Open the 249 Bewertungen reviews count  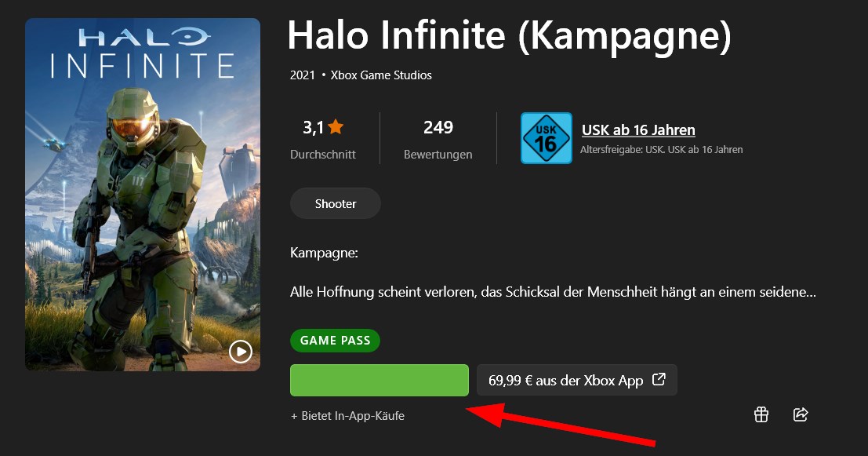point(438,138)
